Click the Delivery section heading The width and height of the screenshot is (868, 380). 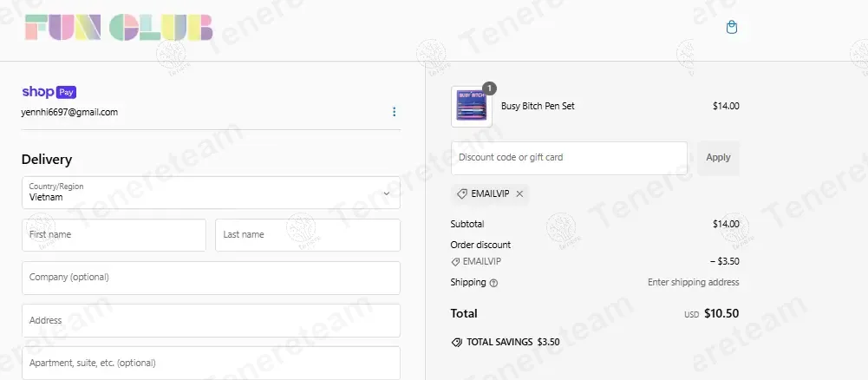(47, 160)
